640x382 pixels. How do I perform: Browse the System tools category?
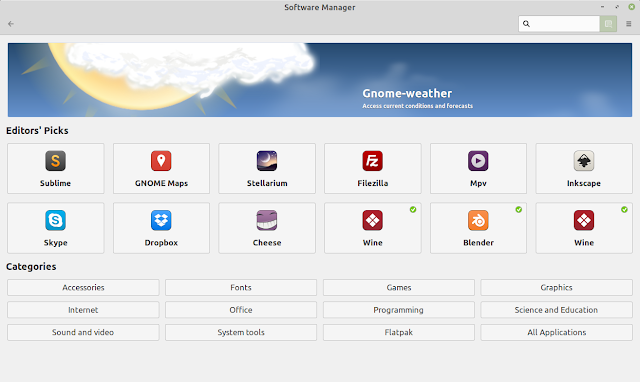pyautogui.click(x=241, y=332)
